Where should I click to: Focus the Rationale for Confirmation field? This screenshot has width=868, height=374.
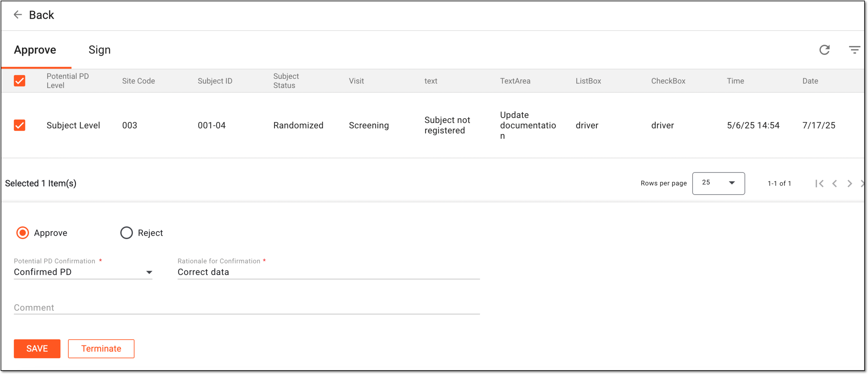328,272
